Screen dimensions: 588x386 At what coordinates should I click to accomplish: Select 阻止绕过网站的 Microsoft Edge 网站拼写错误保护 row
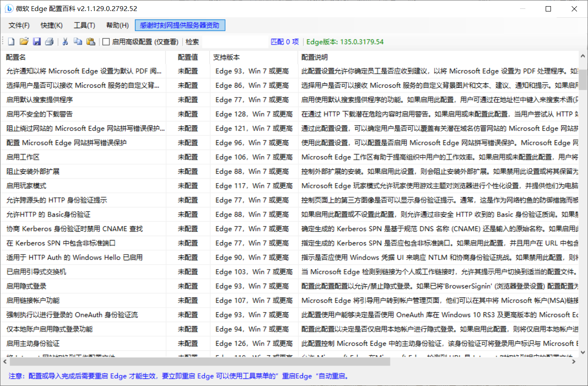290,128
